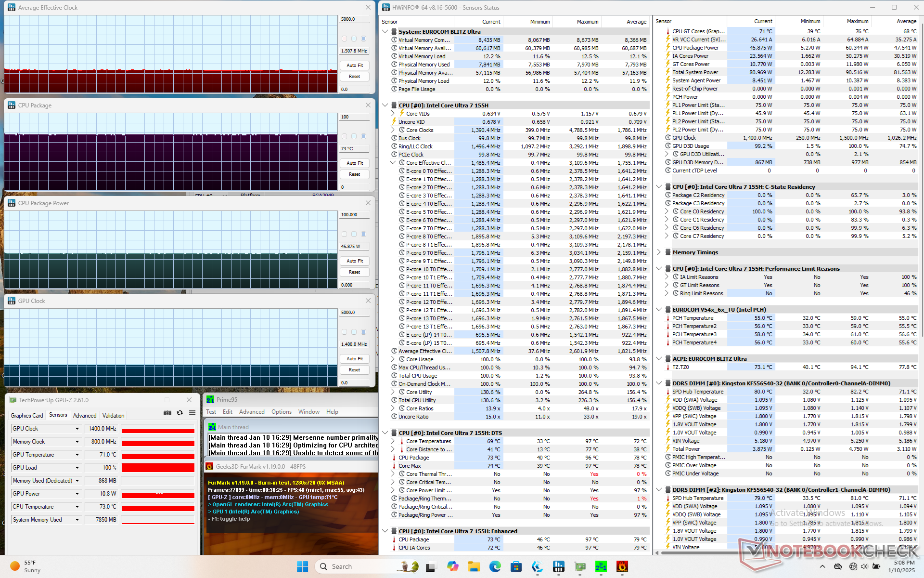The image size is (924, 578).
Task: Click the GPU-Z screenshot camera icon
Action: (x=167, y=413)
